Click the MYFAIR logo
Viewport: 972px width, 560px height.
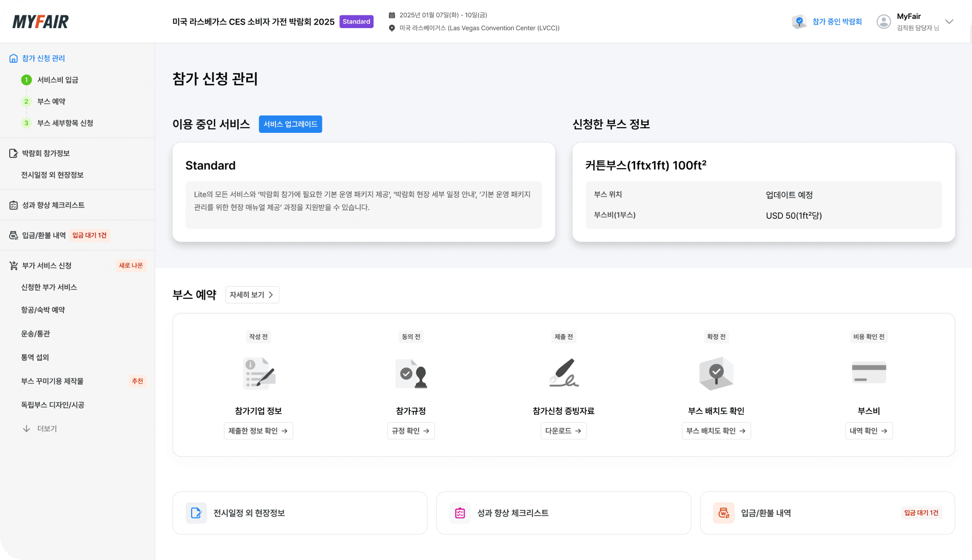pyautogui.click(x=40, y=21)
